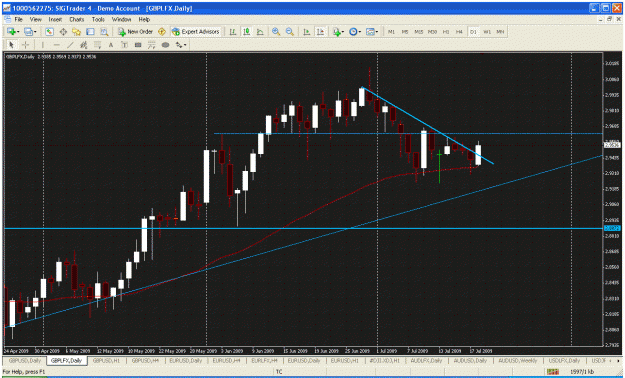The image size is (625, 378).
Task: Switch chart to bar chart style
Action: 232,32
